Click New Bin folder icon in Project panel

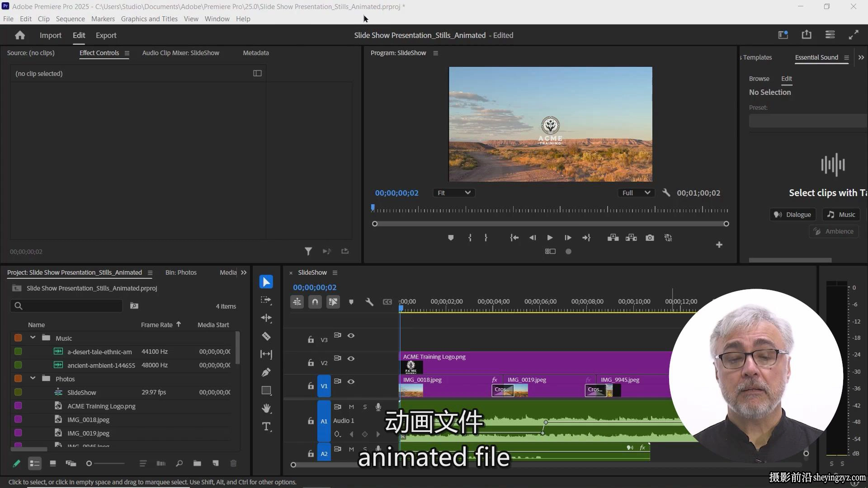[x=197, y=463]
